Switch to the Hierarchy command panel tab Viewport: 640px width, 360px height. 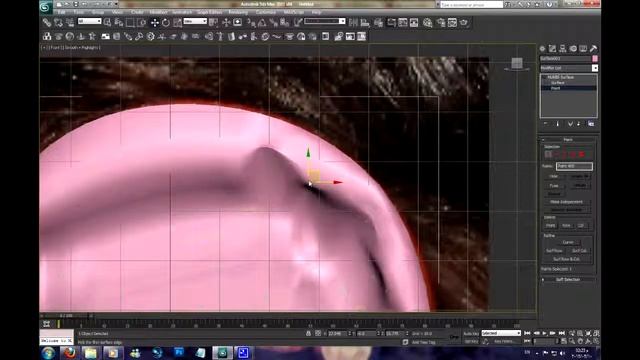click(x=563, y=49)
